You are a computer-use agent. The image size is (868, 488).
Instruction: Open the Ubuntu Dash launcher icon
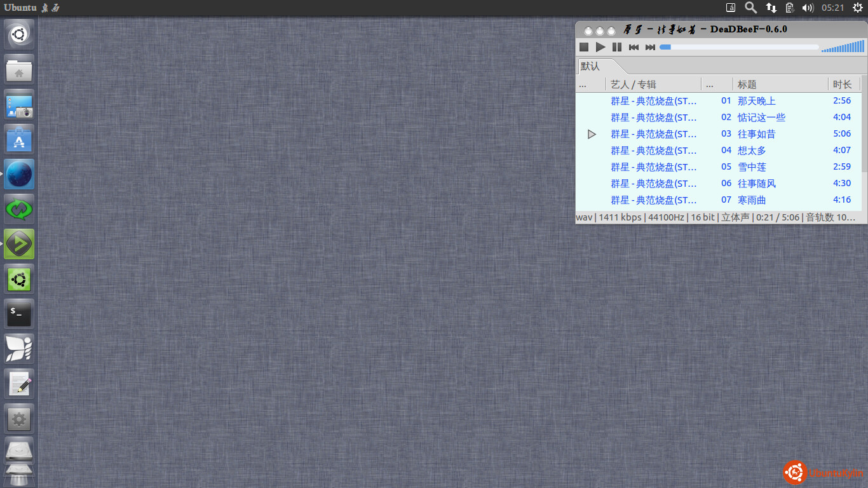pyautogui.click(x=19, y=34)
